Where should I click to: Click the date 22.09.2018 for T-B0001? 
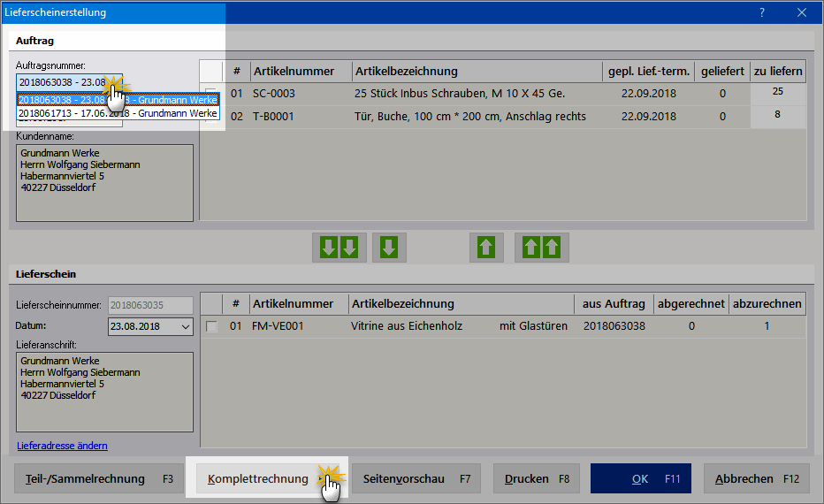click(x=649, y=117)
